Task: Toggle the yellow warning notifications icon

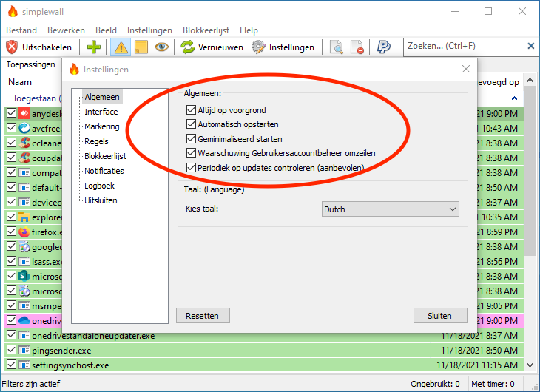Action: [121, 47]
